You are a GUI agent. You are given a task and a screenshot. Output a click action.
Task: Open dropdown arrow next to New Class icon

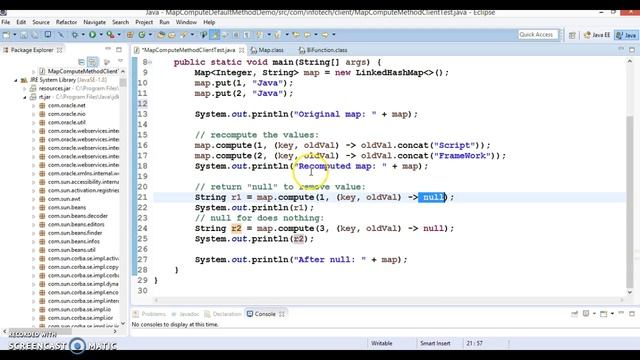point(150,35)
